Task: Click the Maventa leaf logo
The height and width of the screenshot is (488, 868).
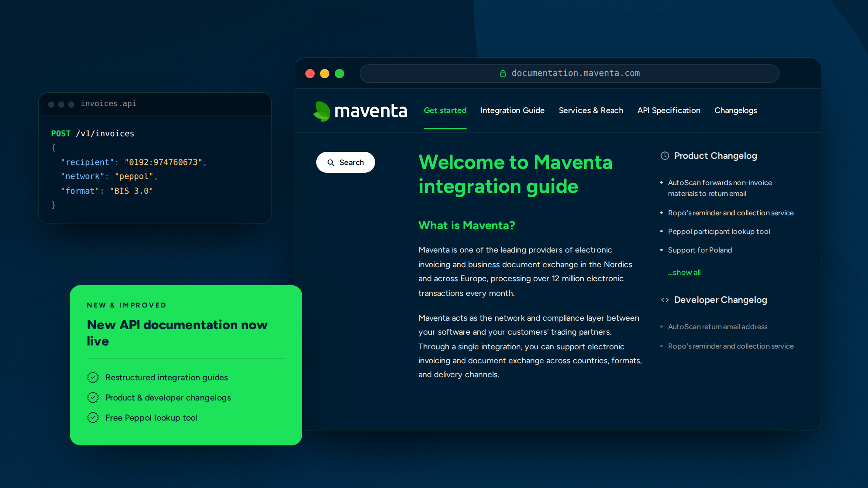Action: coord(321,111)
